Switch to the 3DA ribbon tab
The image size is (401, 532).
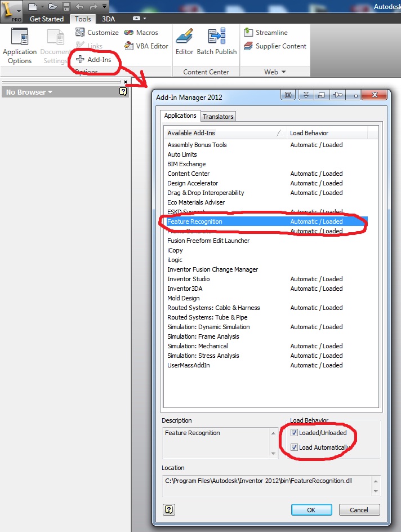[109, 19]
